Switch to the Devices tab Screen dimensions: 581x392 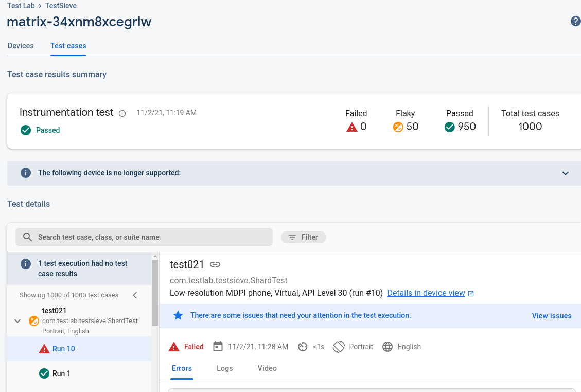coord(21,46)
